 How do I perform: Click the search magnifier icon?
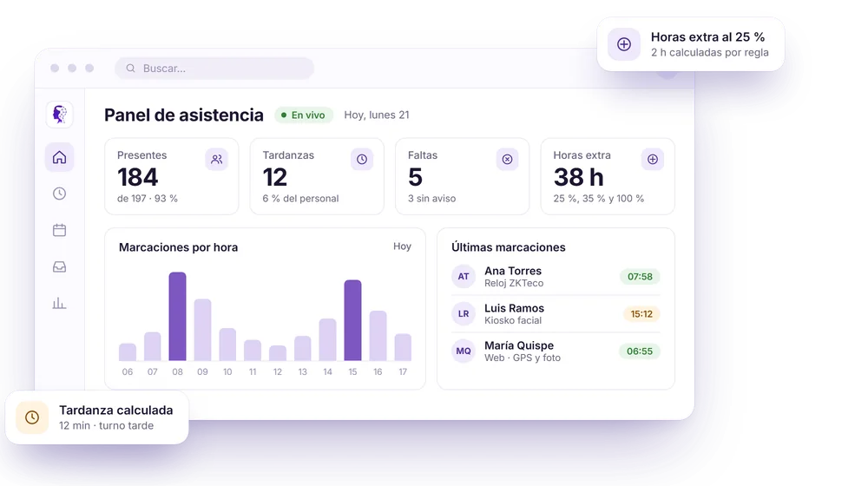pyautogui.click(x=131, y=68)
